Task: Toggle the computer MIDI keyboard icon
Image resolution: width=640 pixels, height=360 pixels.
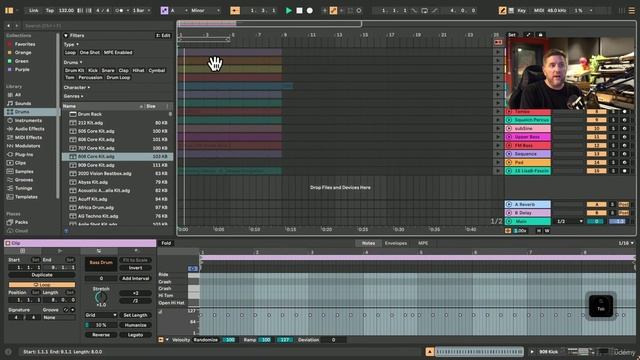Action: pos(511,11)
